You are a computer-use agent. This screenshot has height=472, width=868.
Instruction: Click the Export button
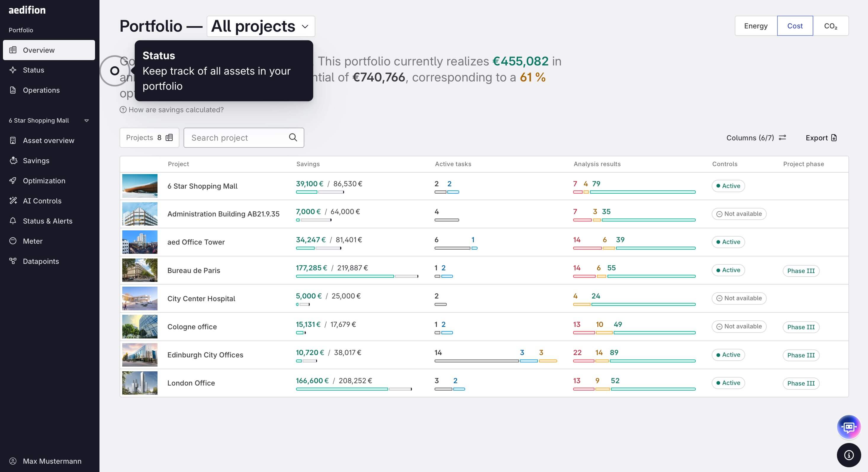[821, 138]
